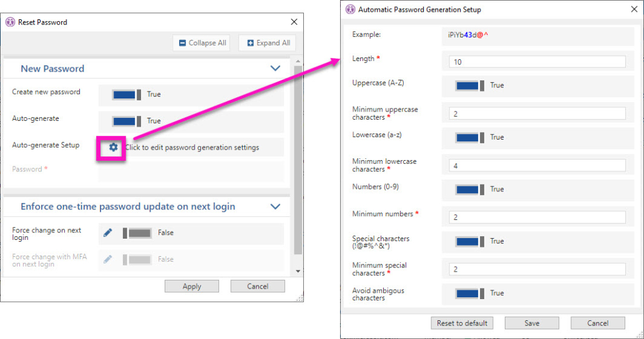Click Reset Password window app icon
644x339 pixels.
coord(10,22)
